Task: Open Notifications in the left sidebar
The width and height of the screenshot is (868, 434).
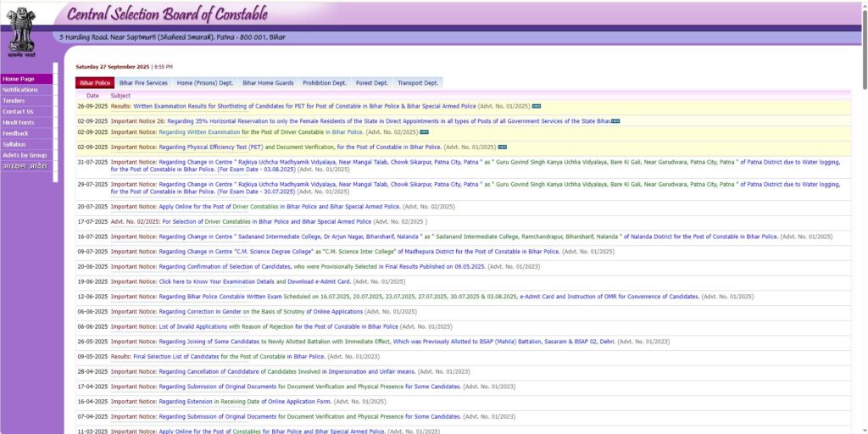Action: [20, 90]
